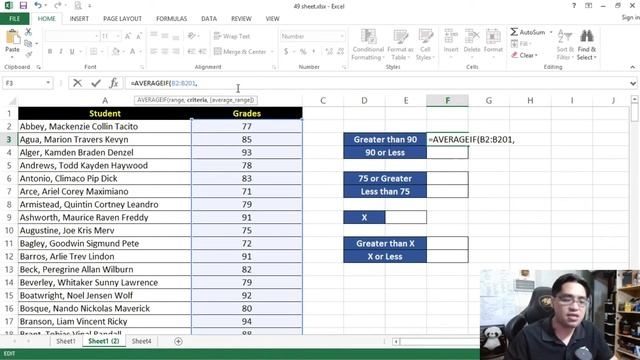Collapse the ribbon with the arrow
The image size is (640, 360).
633,67
